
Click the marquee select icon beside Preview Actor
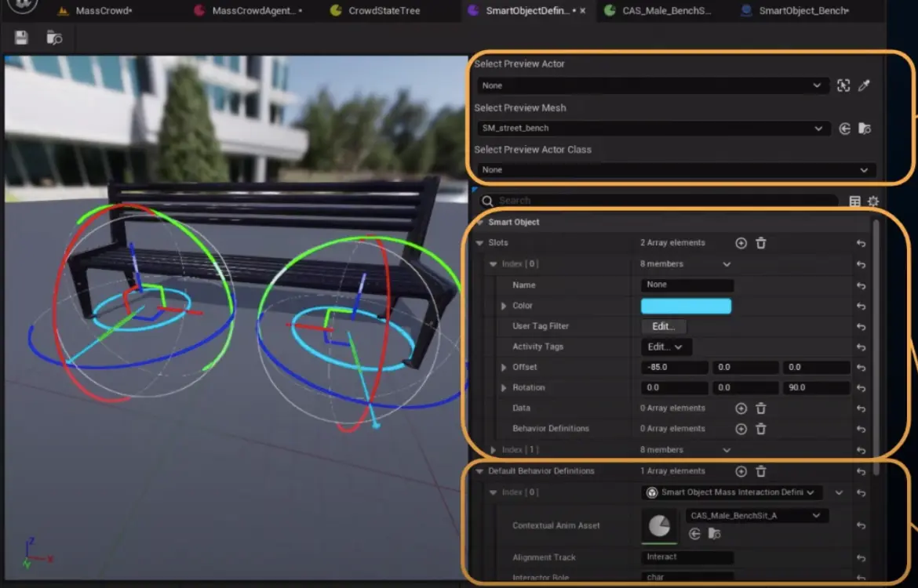pos(843,85)
